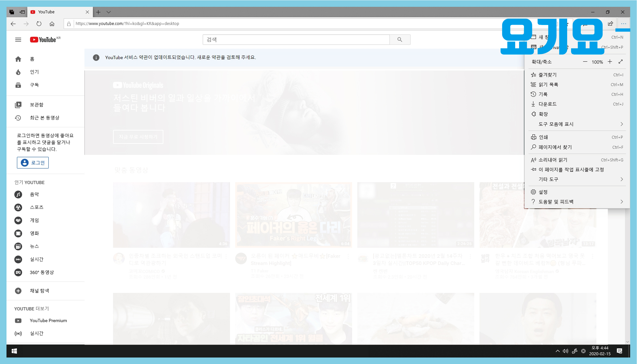Go to the browser home page icon
Screen dimensions: 637x364
tap(52, 24)
